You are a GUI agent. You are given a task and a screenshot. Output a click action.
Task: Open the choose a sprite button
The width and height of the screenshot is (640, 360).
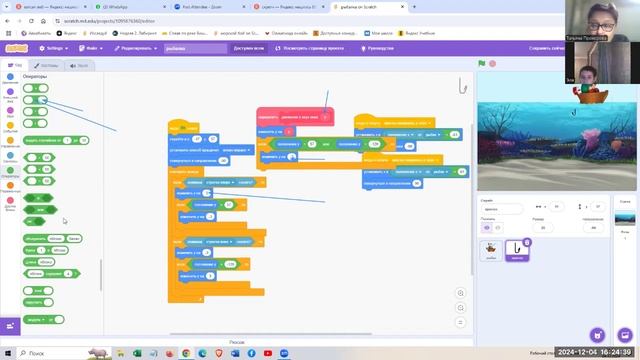598,335
